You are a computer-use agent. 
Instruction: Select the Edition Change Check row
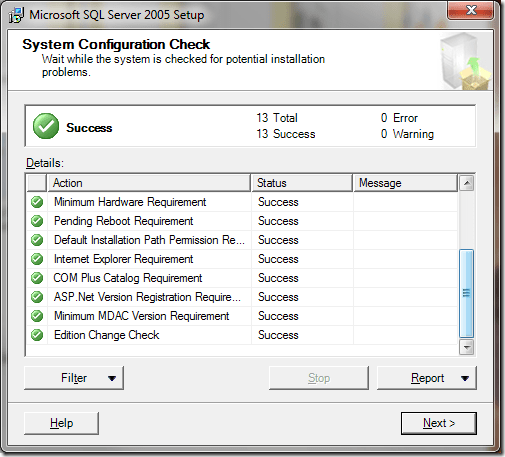click(x=242, y=335)
